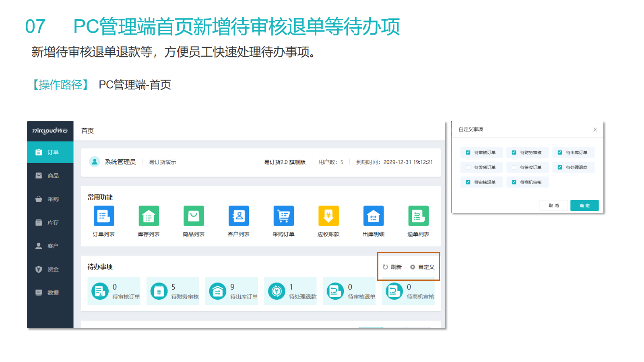Image resolution: width=644 pixels, height=362 pixels.
Task: Uncheck 待财务审核 in the 自定义事项 dialog
Action: (514, 152)
